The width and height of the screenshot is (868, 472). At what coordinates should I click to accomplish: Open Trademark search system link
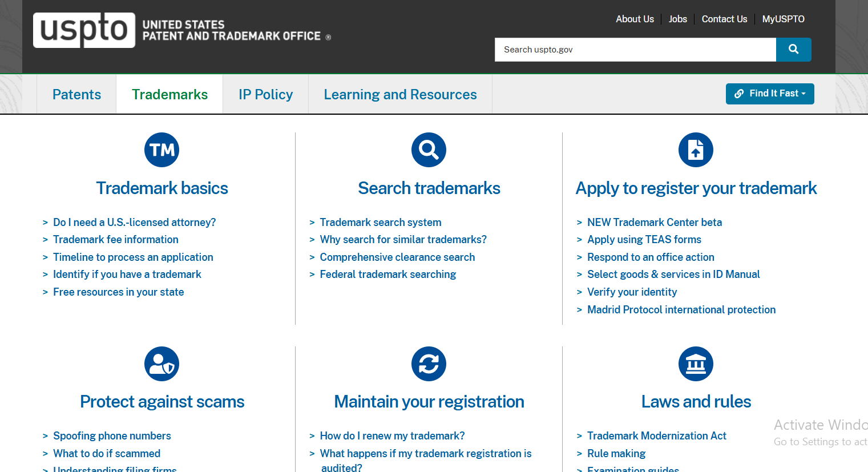[x=381, y=223]
